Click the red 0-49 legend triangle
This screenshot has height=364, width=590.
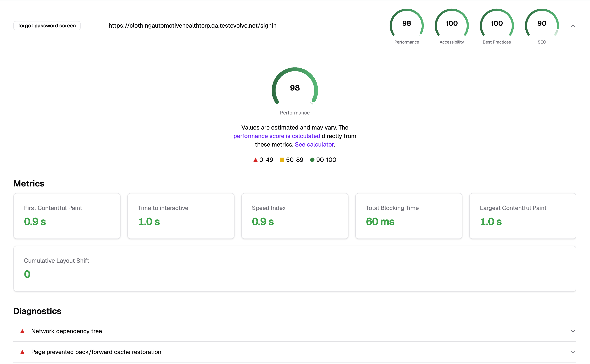256,160
